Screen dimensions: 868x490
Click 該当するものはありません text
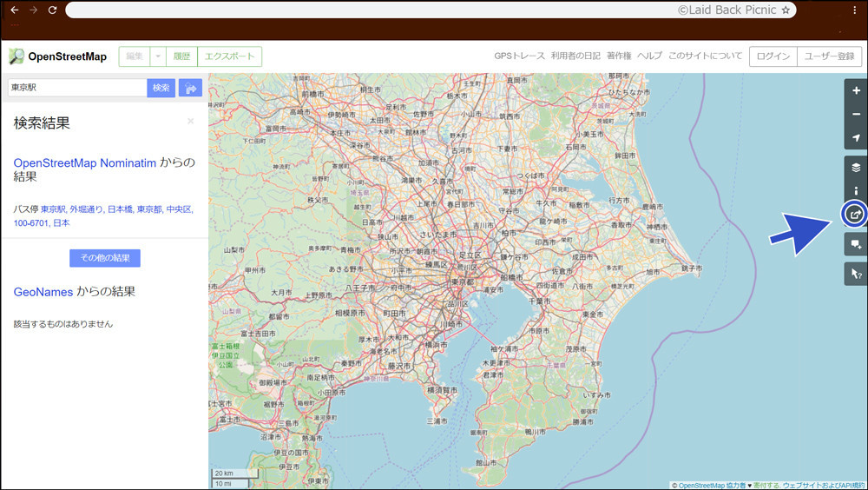[63, 324]
